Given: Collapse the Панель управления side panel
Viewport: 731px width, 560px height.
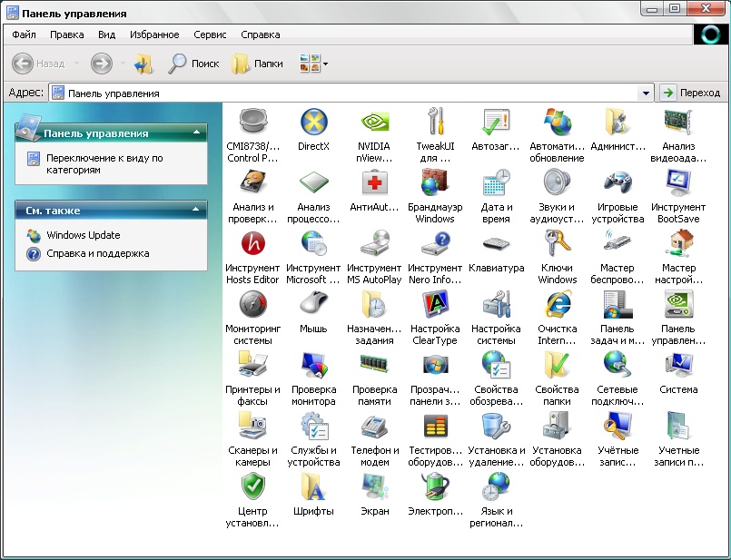Looking at the screenshot, I should [196, 133].
